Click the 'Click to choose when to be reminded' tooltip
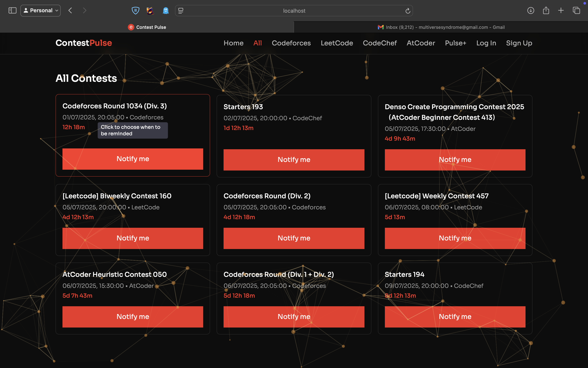Screen dimensions: 588x368 click(x=133, y=130)
